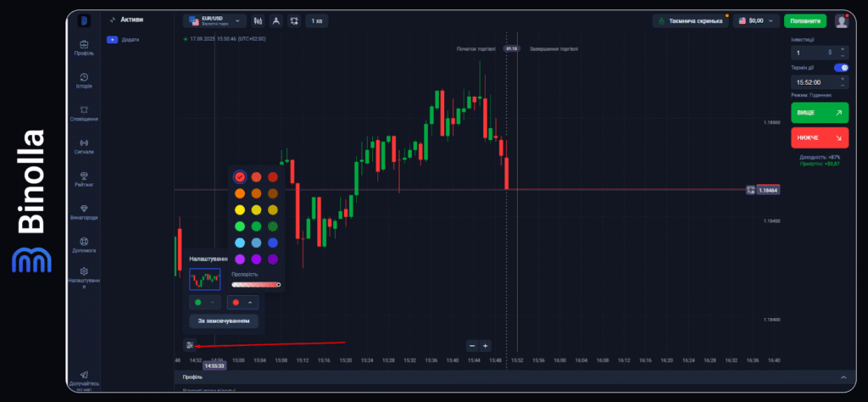Select the bright yellow swatch
This screenshot has height=402, width=868.
point(240,209)
